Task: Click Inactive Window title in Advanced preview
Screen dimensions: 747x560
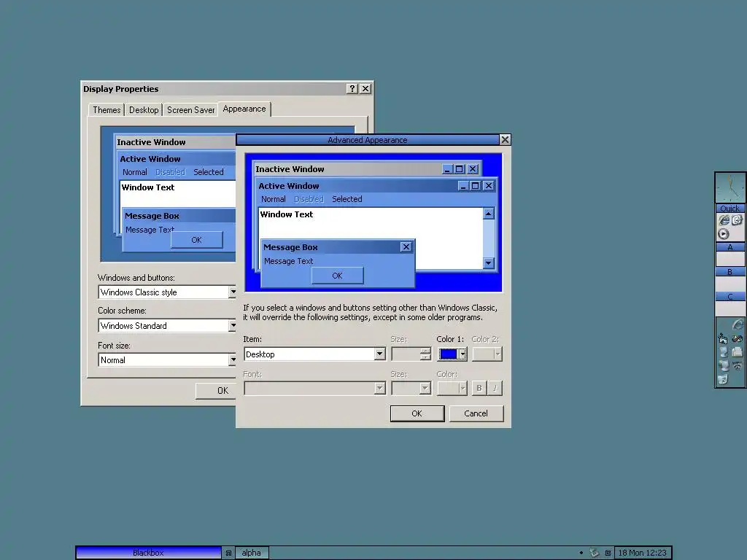Action: click(x=290, y=169)
